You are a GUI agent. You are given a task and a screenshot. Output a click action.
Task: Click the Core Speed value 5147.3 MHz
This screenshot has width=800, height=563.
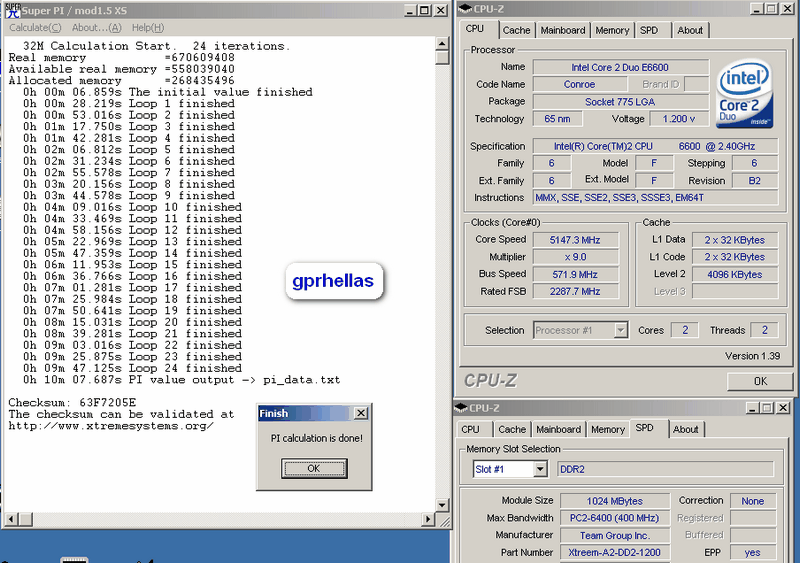pyautogui.click(x=575, y=240)
